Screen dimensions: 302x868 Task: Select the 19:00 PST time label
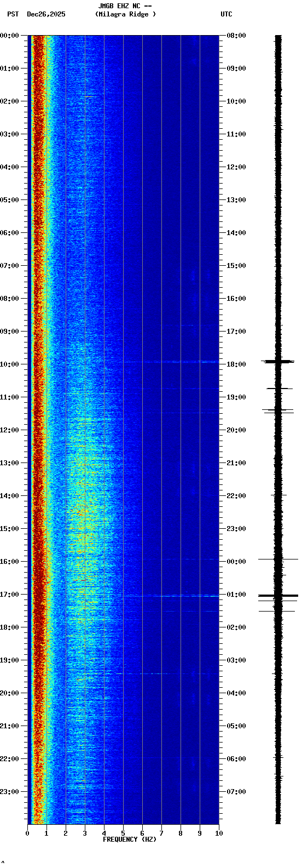pos(10,660)
